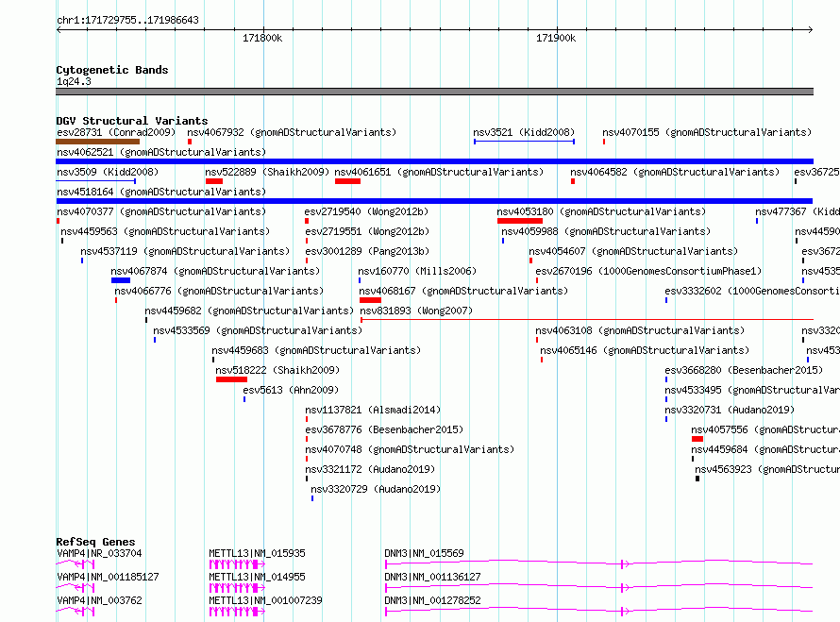
Task: Select nsv4070377 variant label
Action: [161, 211]
